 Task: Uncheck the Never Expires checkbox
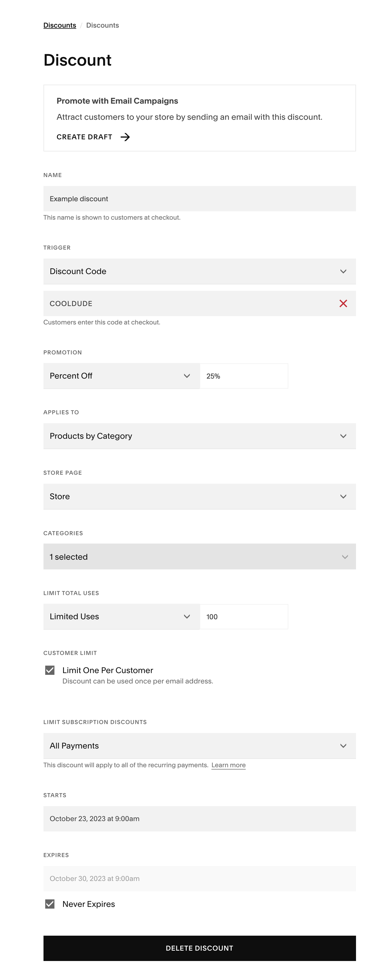click(x=50, y=904)
